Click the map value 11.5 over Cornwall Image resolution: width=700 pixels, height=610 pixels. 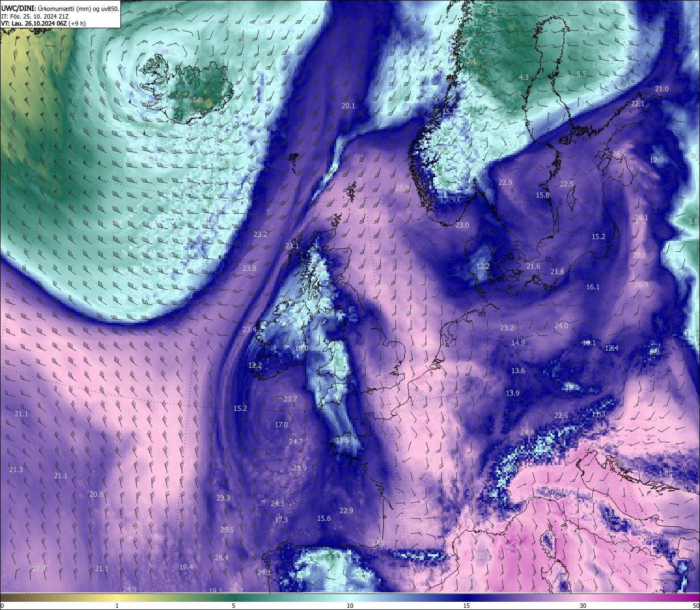point(342,440)
